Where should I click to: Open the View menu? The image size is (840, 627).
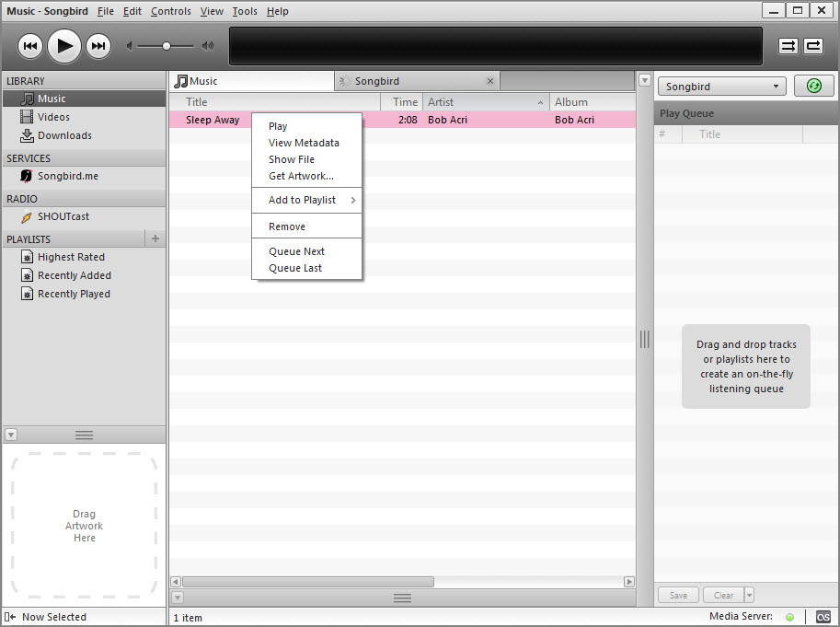pos(212,11)
